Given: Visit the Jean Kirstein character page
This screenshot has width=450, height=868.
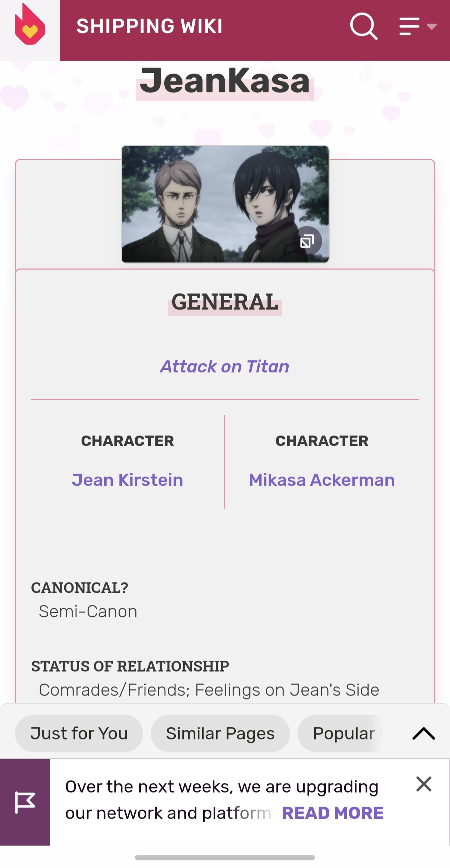Looking at the screenshot, I should [127, 480].
